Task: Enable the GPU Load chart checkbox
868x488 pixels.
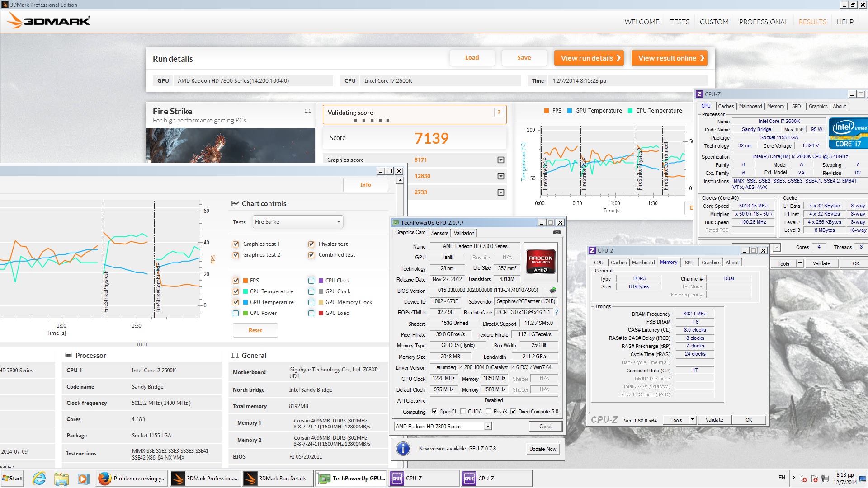Action: pyautogui.click(x=311, y=313)
